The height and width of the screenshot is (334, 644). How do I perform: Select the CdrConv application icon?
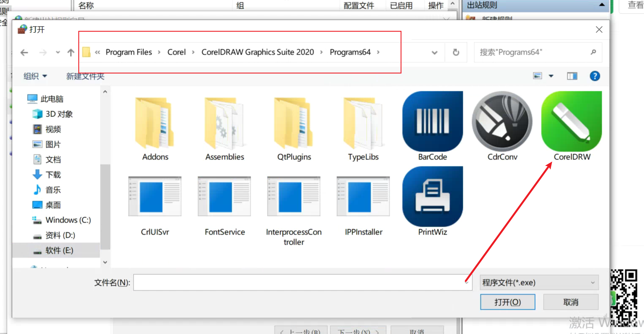tap(502, 121)
